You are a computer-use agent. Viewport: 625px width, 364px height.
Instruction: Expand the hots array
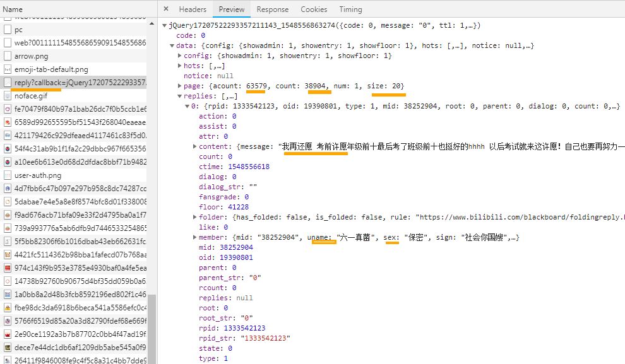(179, 66)
